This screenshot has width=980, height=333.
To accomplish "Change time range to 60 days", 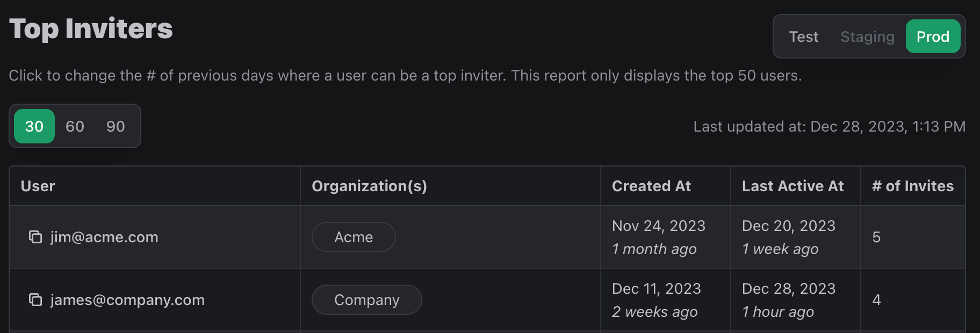I will click(x=75, y=126).
